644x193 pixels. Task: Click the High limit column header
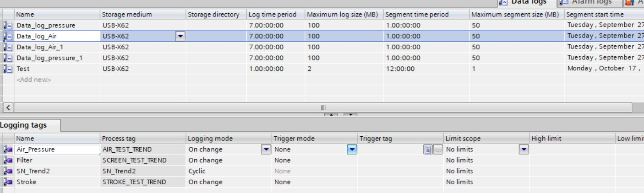[x=573, y=139]
